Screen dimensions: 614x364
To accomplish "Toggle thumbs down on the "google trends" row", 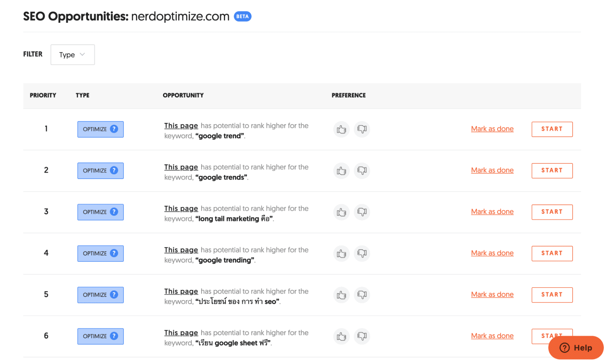I will click(x=362, y=171).
